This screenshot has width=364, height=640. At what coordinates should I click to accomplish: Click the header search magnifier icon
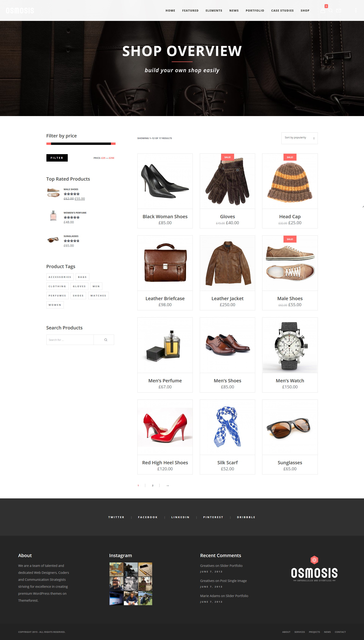331,10
